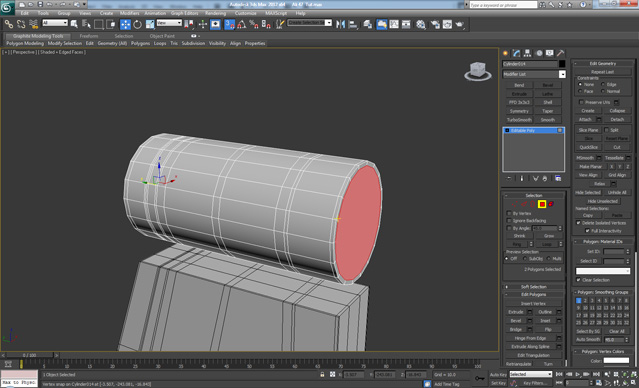This screenshot has width=639, height=388.
Task: Open the Graph Editors menu
Action: tap(184, 13)
